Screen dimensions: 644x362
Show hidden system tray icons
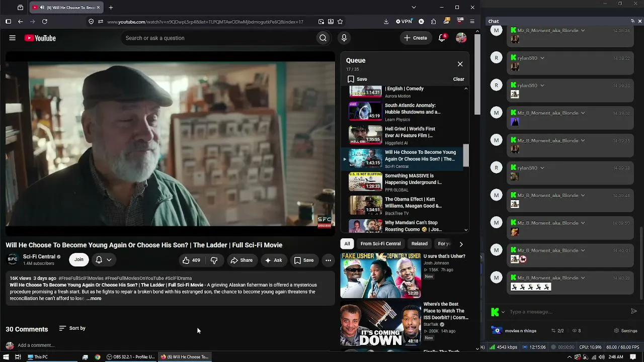[570, 357]
